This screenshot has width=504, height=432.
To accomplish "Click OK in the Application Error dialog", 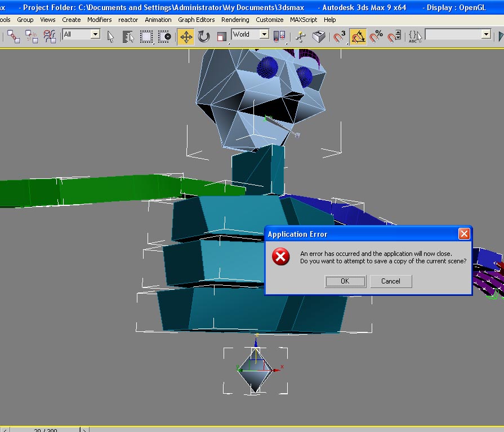I will pos(345,281).
